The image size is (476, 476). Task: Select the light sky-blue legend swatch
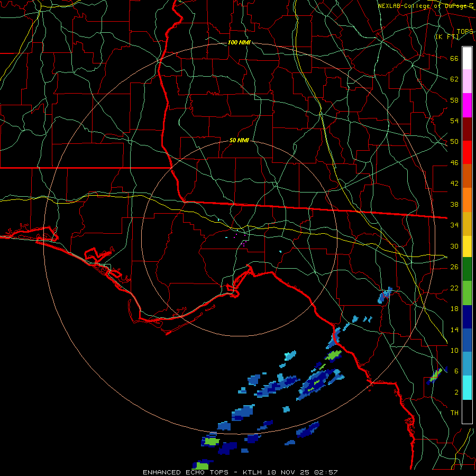[x=467, y=364]
